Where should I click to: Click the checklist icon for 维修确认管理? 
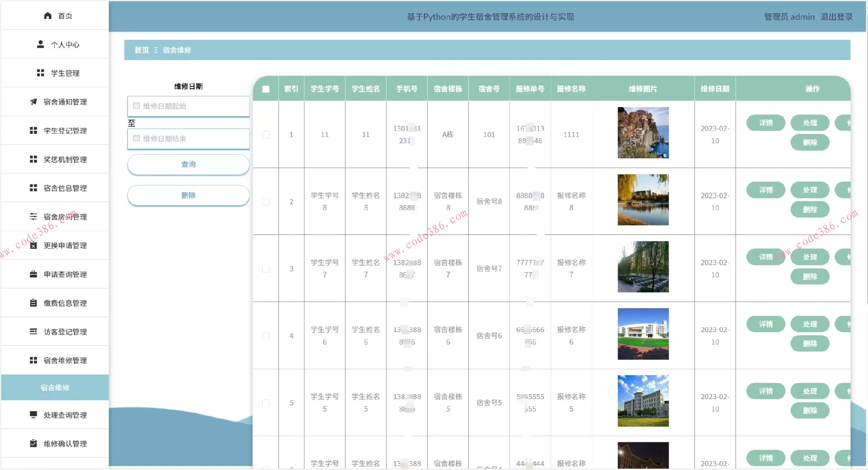click(33, 443)
